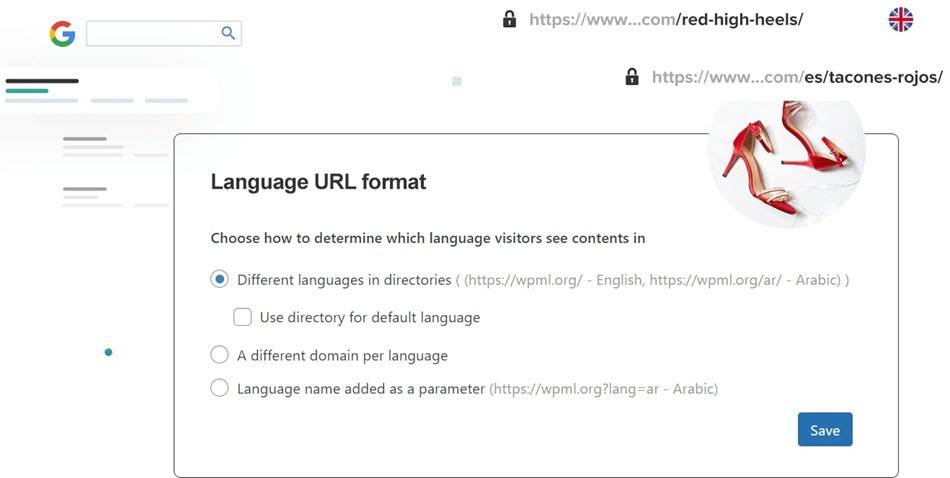Focus the Google search input field
950x478 pixels.
[164, 33]
